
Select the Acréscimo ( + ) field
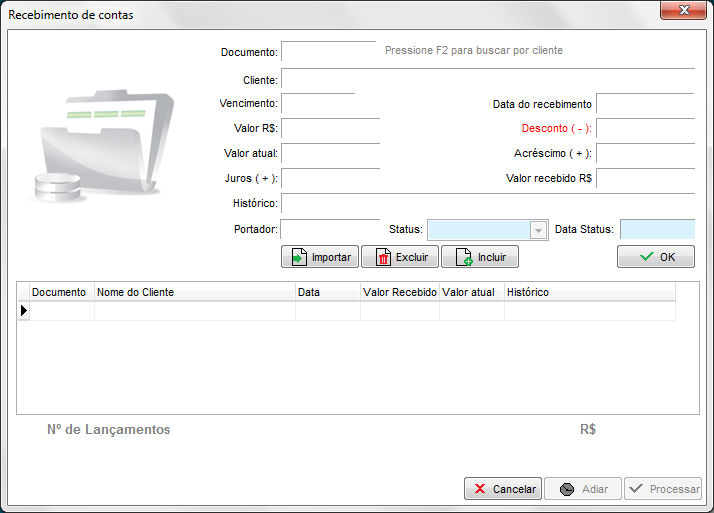click(x=644, y=154)
